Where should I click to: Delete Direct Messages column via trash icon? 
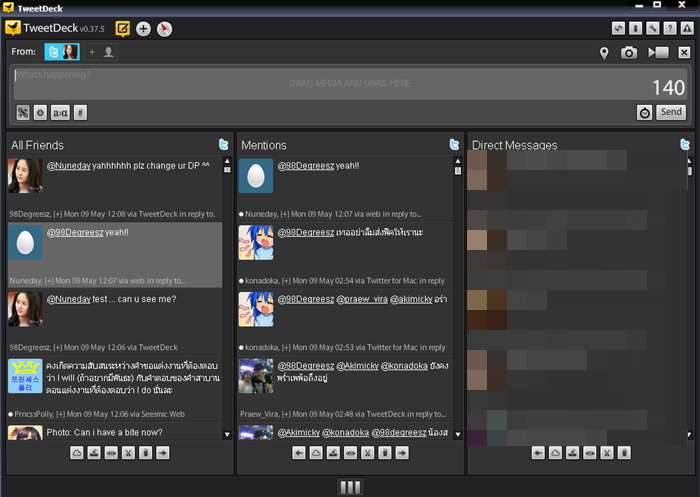coord(624,453)
